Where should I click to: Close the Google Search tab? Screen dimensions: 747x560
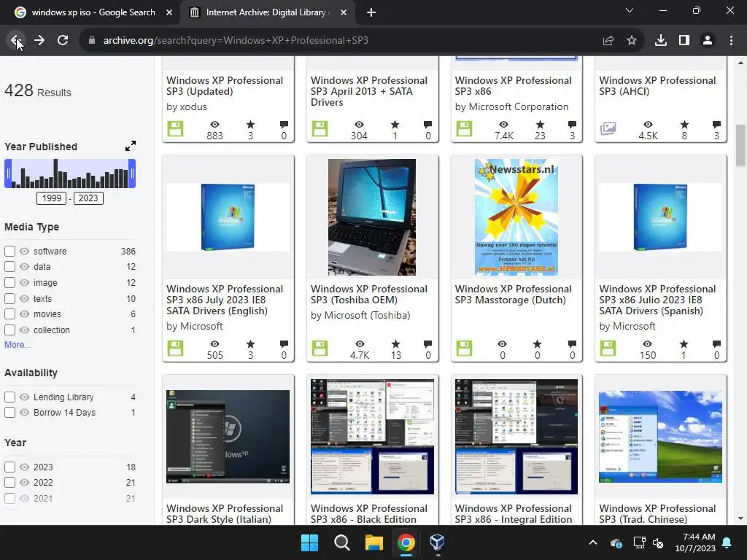(169, 12)
